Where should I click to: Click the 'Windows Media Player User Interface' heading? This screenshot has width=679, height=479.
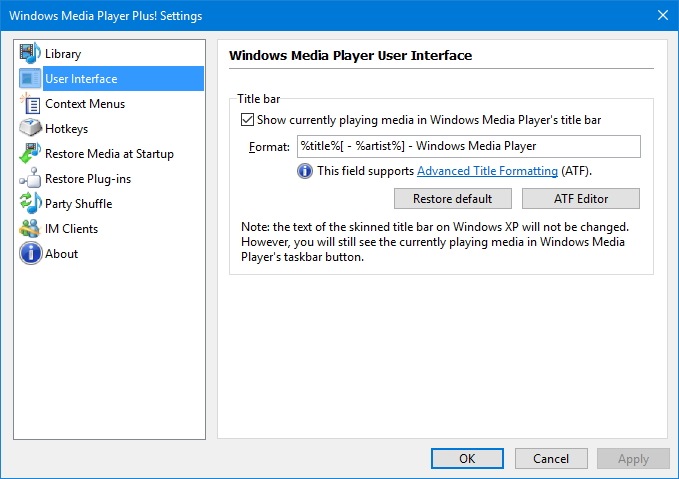click(x=350, y=55)
